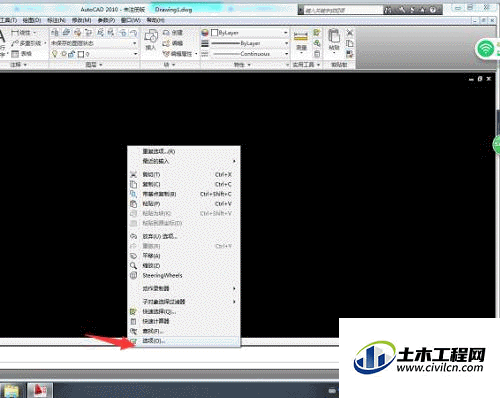500x398 pixels.
Task: Click the third layer tool icon in 图层 panel
Action: pos(78,32)
